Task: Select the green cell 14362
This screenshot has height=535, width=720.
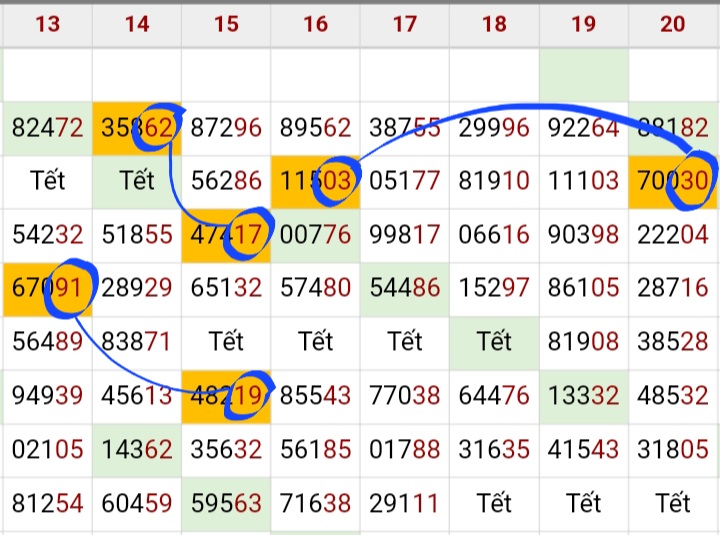Action: (137, 449)
